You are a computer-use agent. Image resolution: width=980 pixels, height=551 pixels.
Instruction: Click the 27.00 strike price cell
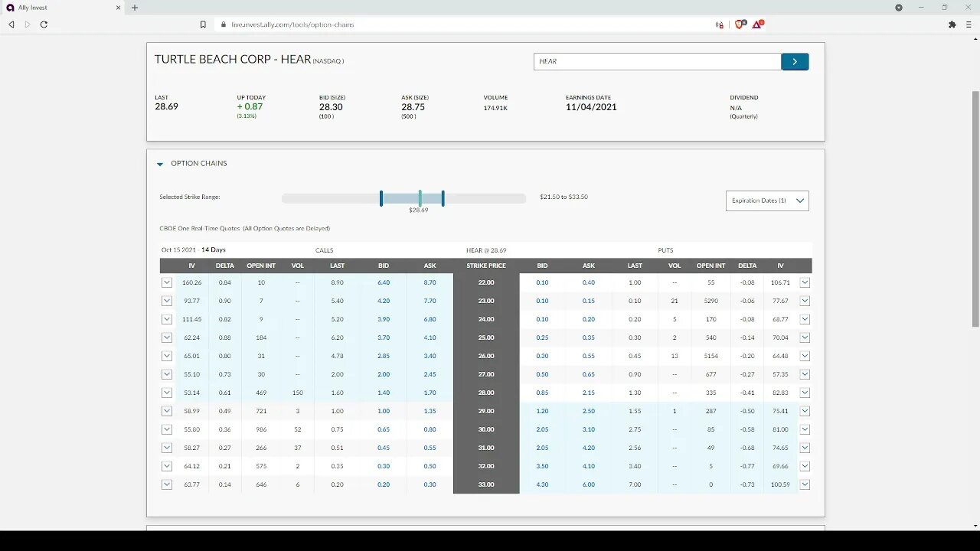pos(486,374)
